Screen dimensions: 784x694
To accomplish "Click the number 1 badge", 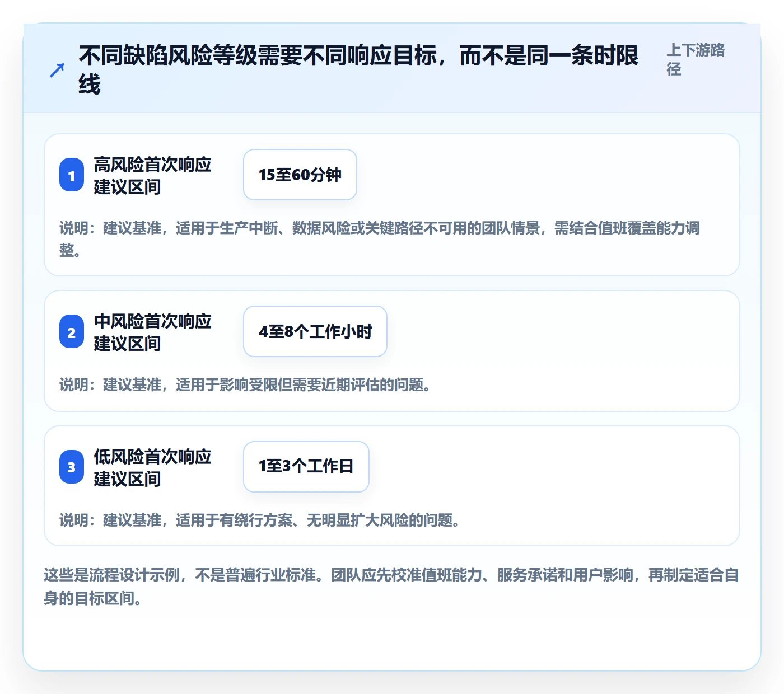I will coord(72,175).
